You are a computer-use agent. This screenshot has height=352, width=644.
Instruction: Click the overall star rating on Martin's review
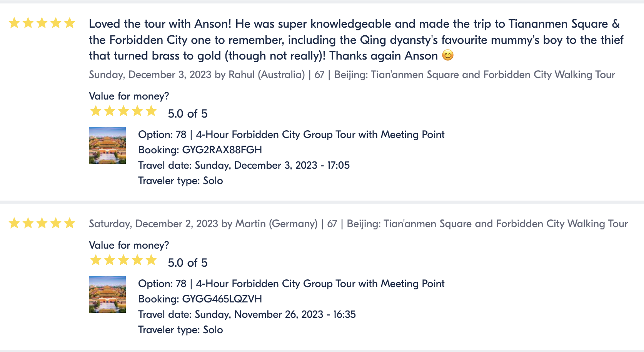point(42,223)
